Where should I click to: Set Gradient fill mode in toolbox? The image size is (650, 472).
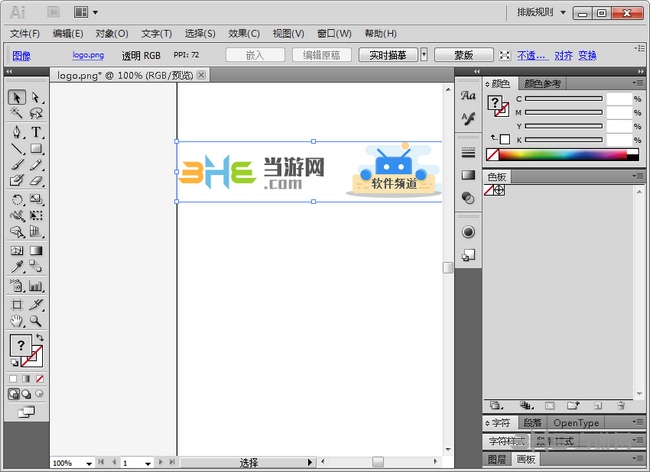point(26,379)
